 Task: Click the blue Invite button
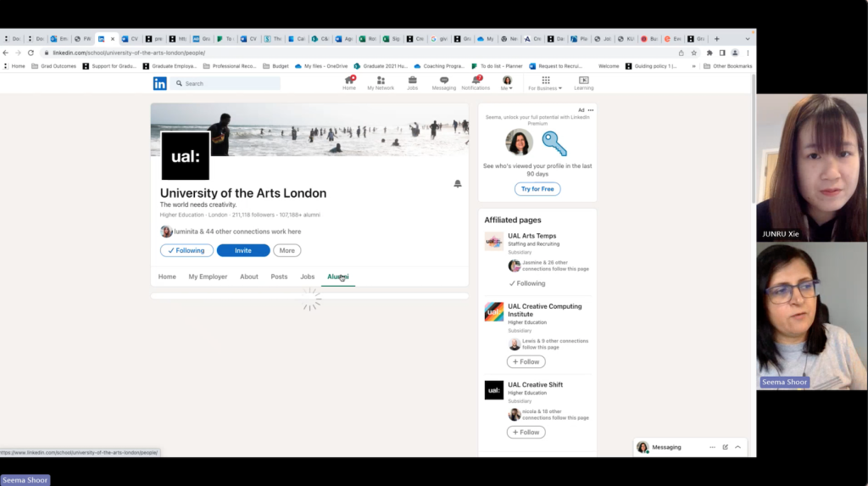coord(243,250)
